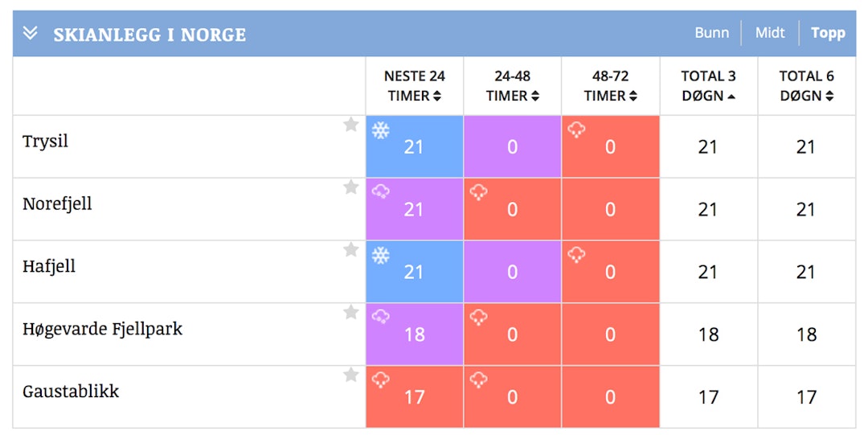Screen dimensions: 868x435
Task: Sort by 24-48 Timer column
Action: (512, 86)
